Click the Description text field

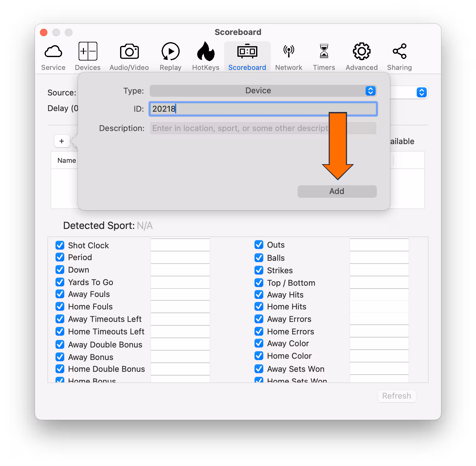tap(263, 128)
